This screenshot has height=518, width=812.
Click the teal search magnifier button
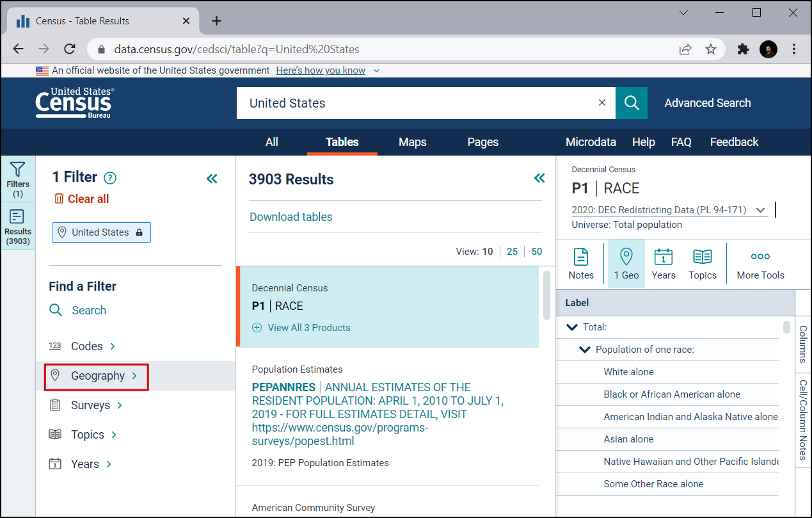tap(632, 103)
